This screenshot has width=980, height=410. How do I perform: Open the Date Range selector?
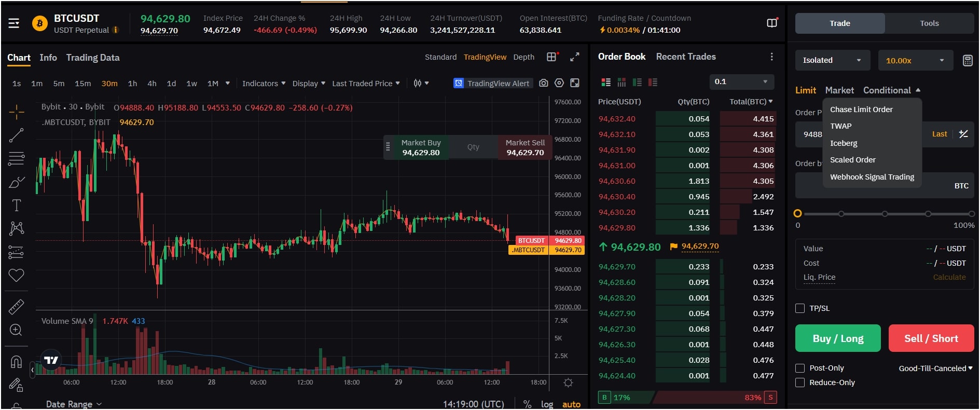pos(74,404)
